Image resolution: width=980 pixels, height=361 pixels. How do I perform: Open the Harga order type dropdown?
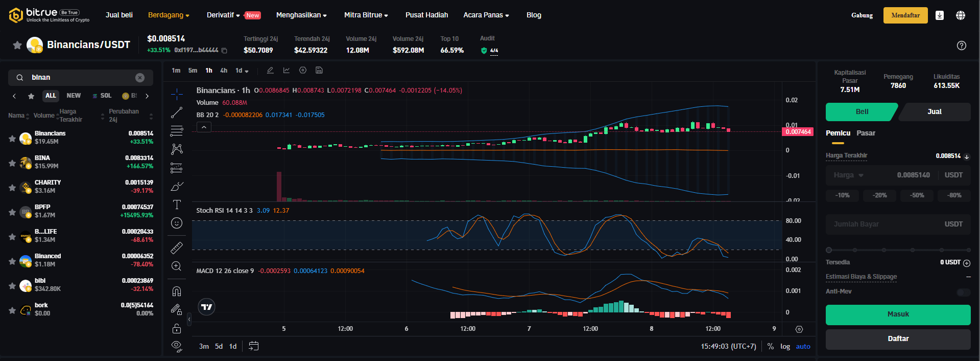[x=848, y=175]
